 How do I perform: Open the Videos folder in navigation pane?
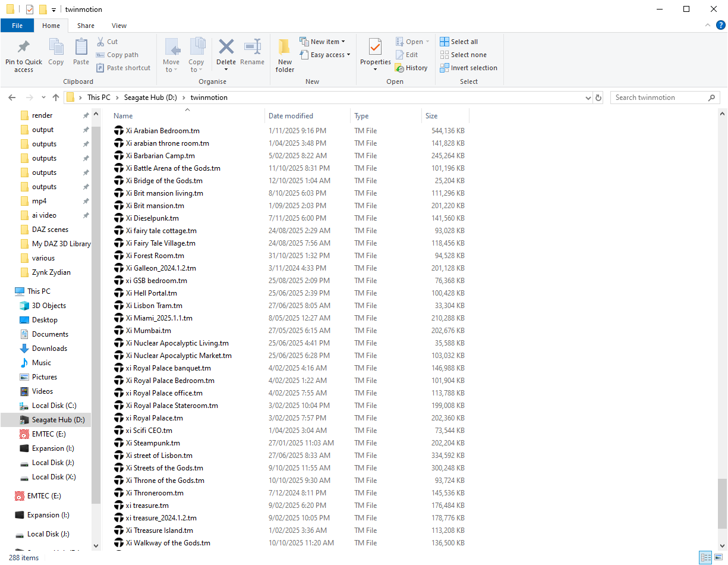[x=42, y=391]
